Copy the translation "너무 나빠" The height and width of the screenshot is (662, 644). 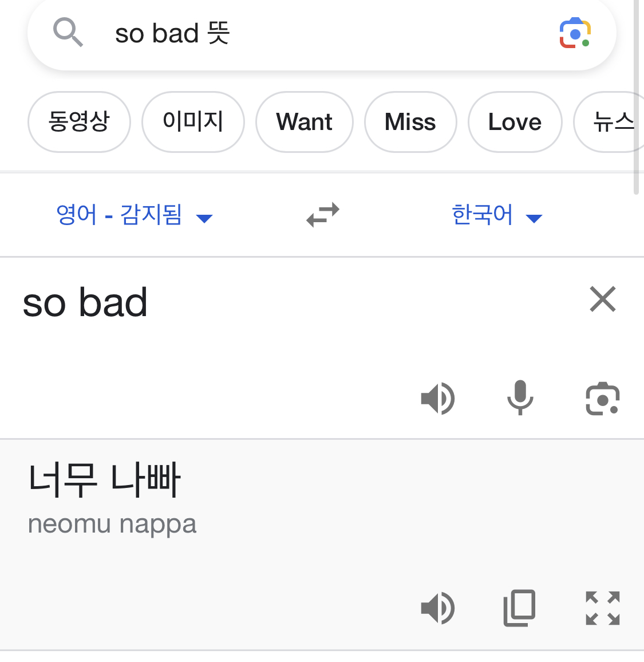point(519,608)
